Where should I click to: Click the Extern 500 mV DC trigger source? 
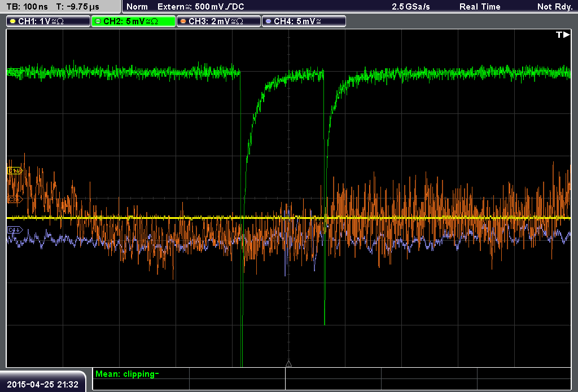[200, 7]
